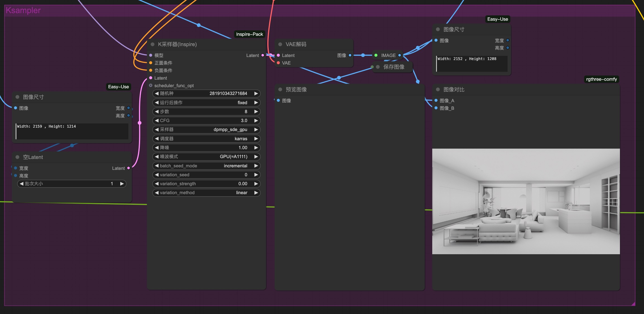Click the Inspire-Pack badge
Screen dimensions: 644x314
[x=249, y=34]
